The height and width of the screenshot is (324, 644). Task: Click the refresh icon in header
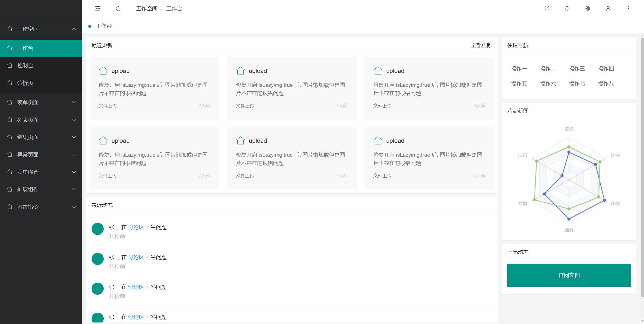coord(118,9)
